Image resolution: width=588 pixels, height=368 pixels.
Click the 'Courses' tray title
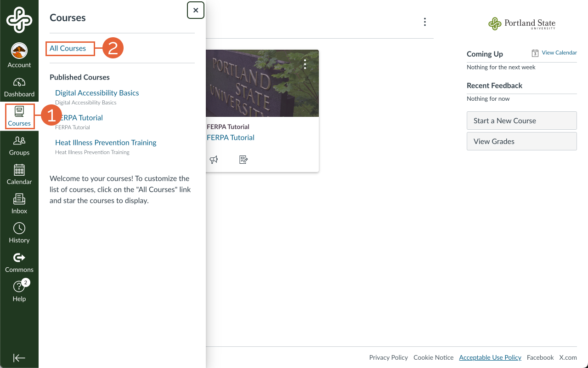pyautogui.click(x=68, y=18)
